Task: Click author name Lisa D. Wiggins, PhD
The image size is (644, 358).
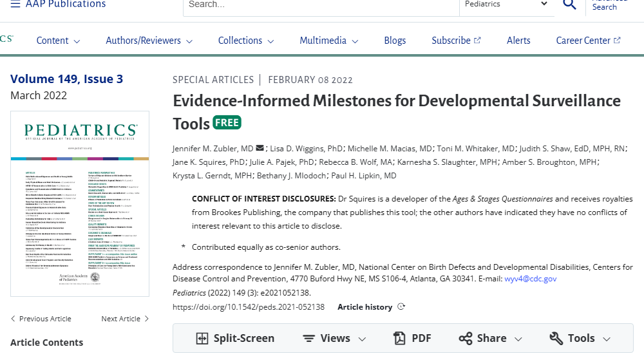Action: click(x=306, y=149)
